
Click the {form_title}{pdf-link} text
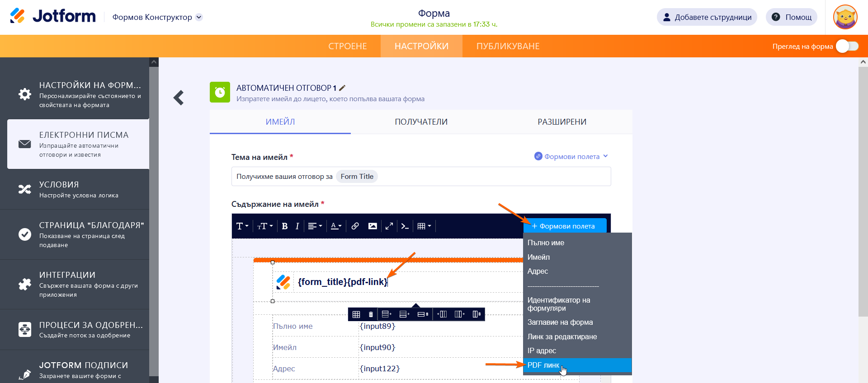pyautogui.click(x=343, y=282)
